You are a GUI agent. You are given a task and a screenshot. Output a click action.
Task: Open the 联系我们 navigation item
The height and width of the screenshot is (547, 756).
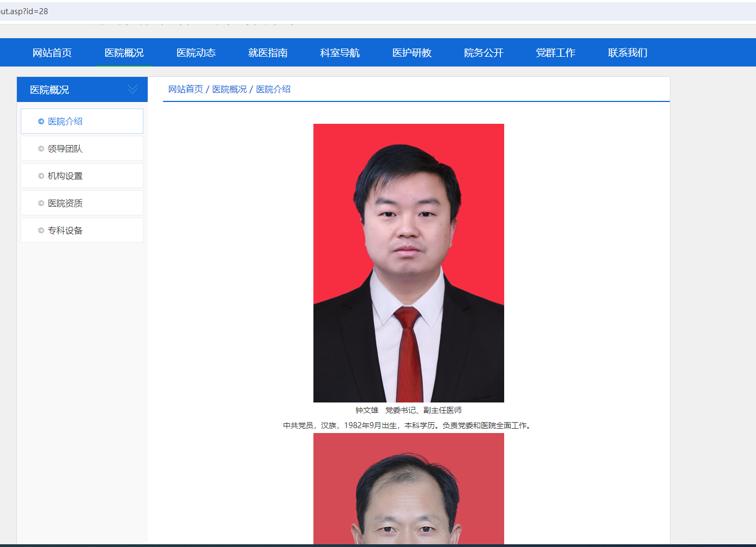pyautogui.click(x=627, y=53)
